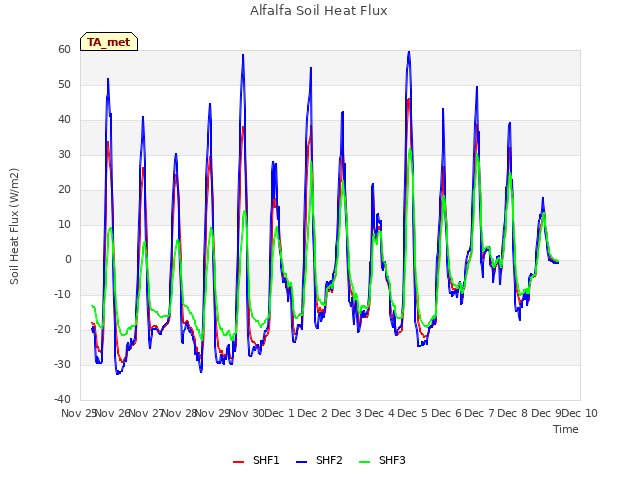Viewport: 640px width, 480px height.
Task: Click the SHF2 trough below -30 near Nov 26
Action: coord(118,373)
